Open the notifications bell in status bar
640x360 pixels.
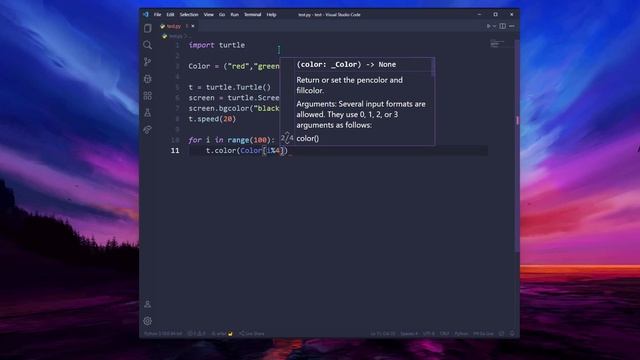pyautogui.click(x=512, y=333)
